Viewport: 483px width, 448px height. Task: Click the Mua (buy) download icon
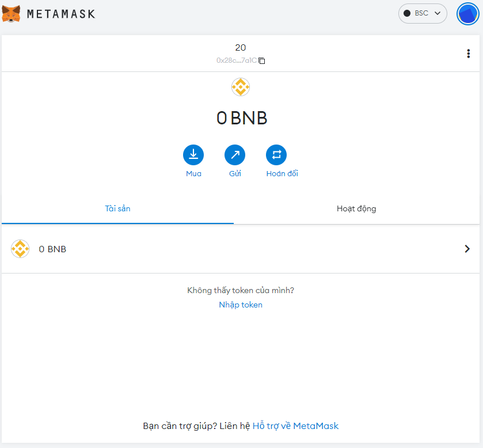(193, 155)
